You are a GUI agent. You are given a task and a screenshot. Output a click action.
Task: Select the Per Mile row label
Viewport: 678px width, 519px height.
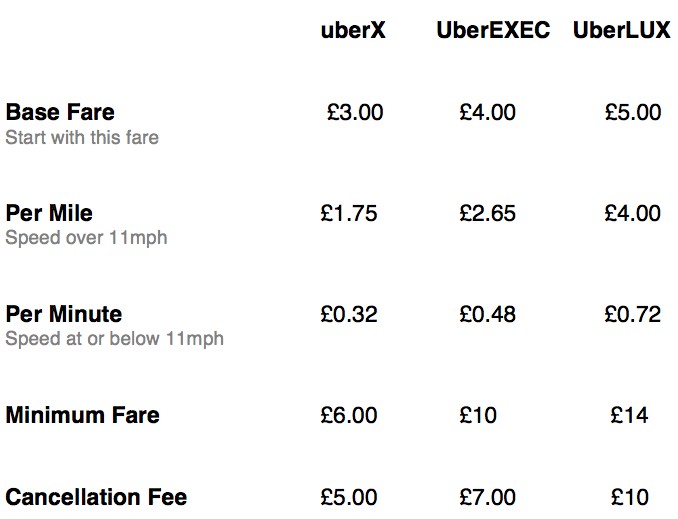coord(49,213)
